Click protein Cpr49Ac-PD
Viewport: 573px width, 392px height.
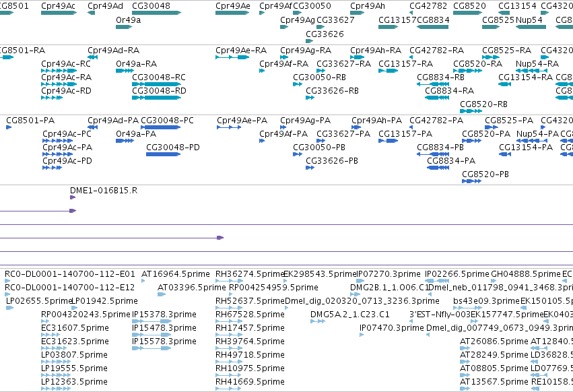(x=67, y=161)
